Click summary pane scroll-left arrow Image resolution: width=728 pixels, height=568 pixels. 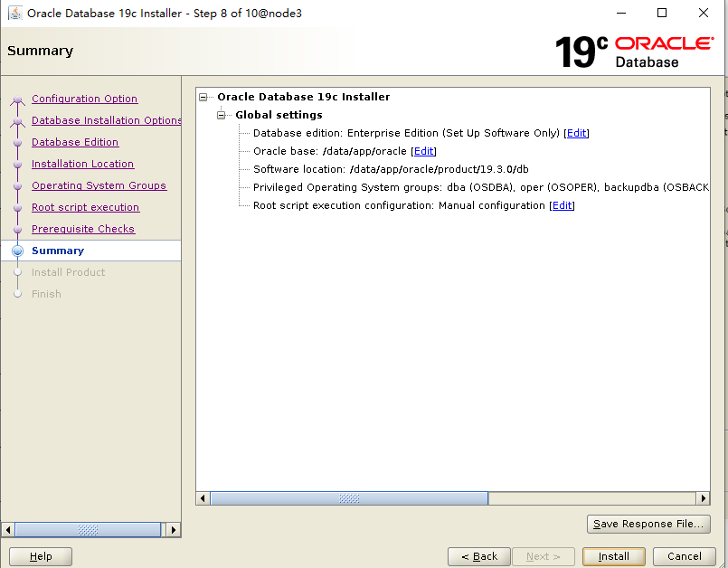(203, 498)
